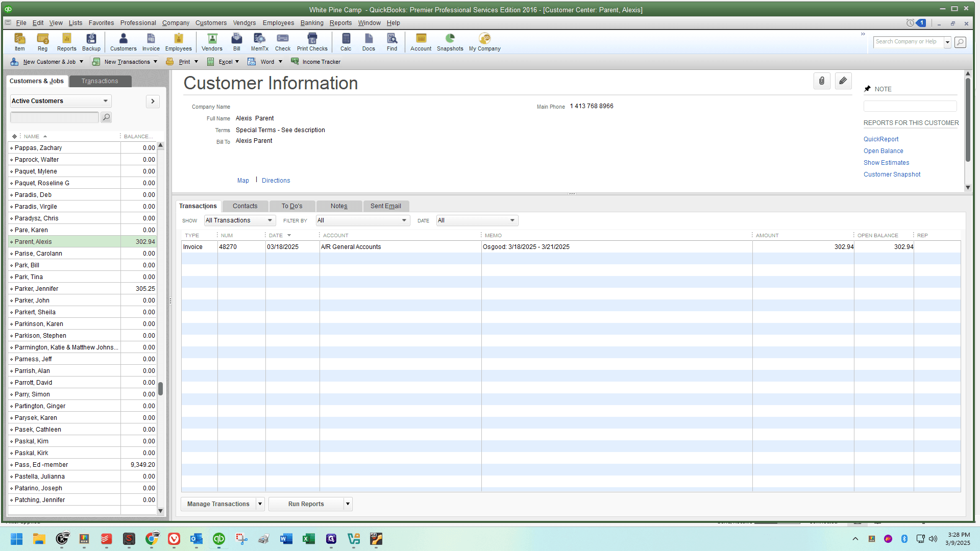Open the Lists menu
Viewport: 980px width, 551px height.
(x=76, y=23)
